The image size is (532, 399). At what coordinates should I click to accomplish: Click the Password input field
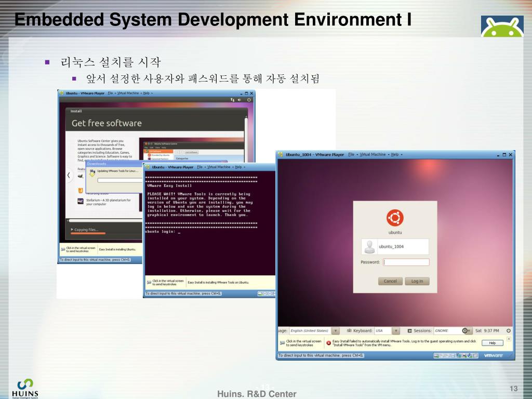(x=406, y=262)
